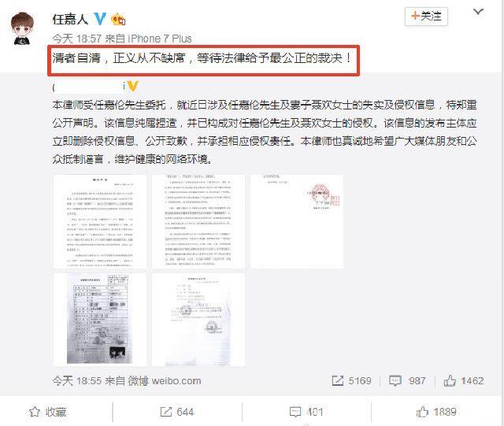Click the bottom thumbs-up icon showing 1889
The height and width of the screenshot is (426, 504).
pos(422,412)
